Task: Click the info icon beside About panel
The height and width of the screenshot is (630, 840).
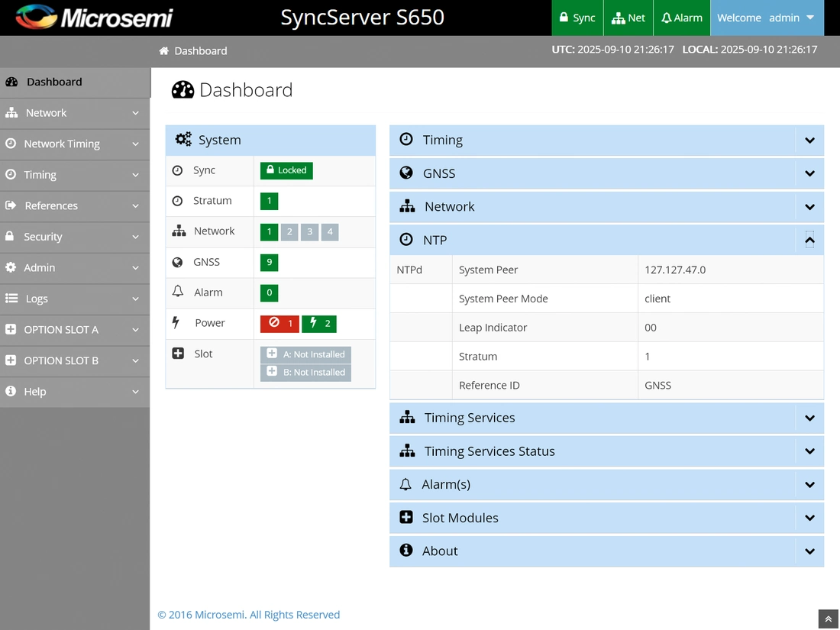Action: (x=406, y=550)
